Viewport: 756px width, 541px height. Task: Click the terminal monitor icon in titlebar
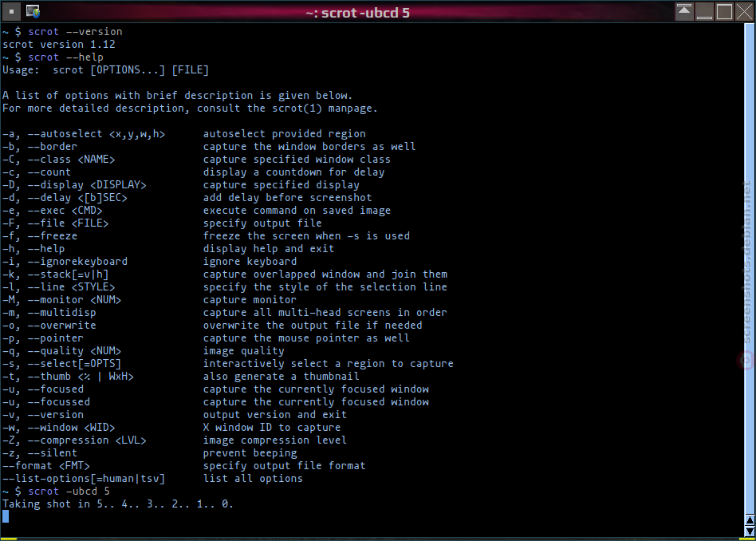click(x=33, y=11)
